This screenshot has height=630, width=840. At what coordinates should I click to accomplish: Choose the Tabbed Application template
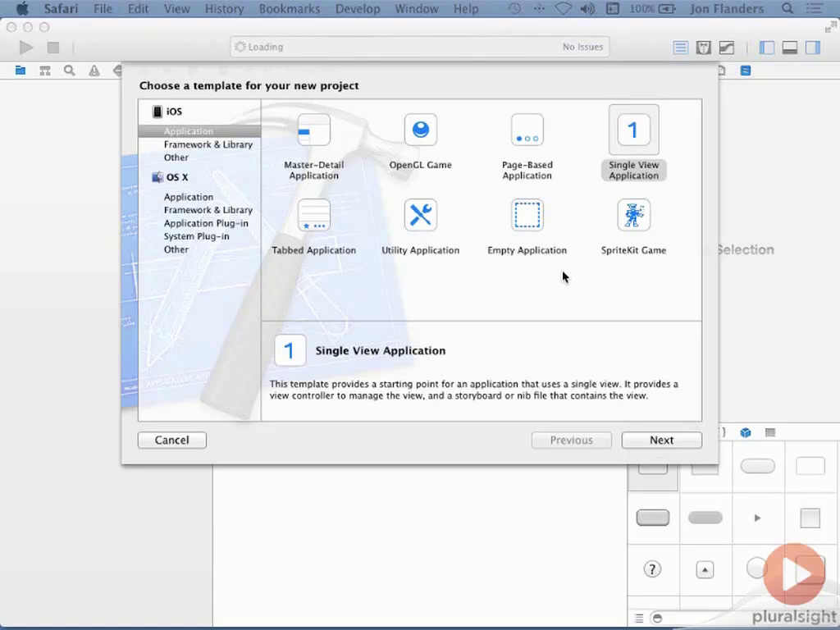tap(314, 227)
